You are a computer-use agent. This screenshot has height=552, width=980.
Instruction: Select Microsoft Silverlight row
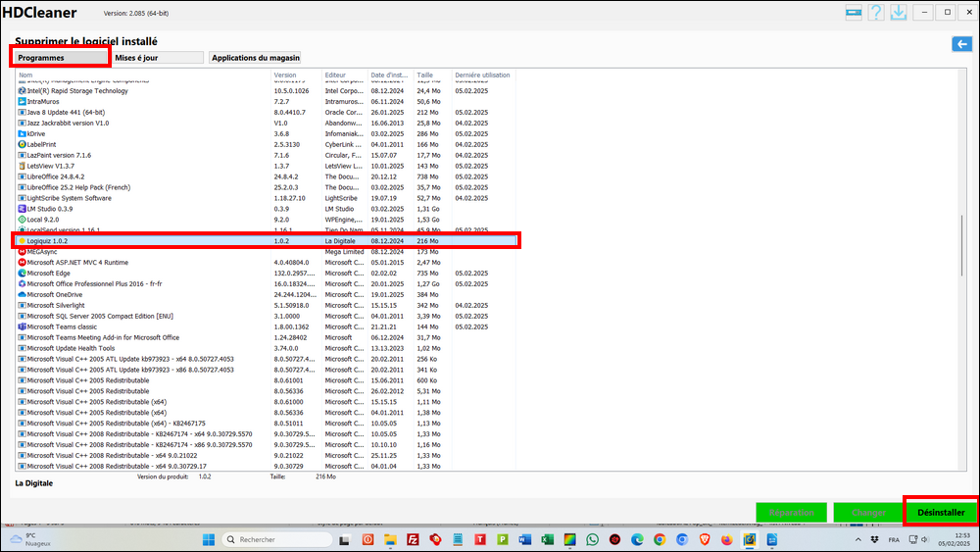[x=267, y=305]
